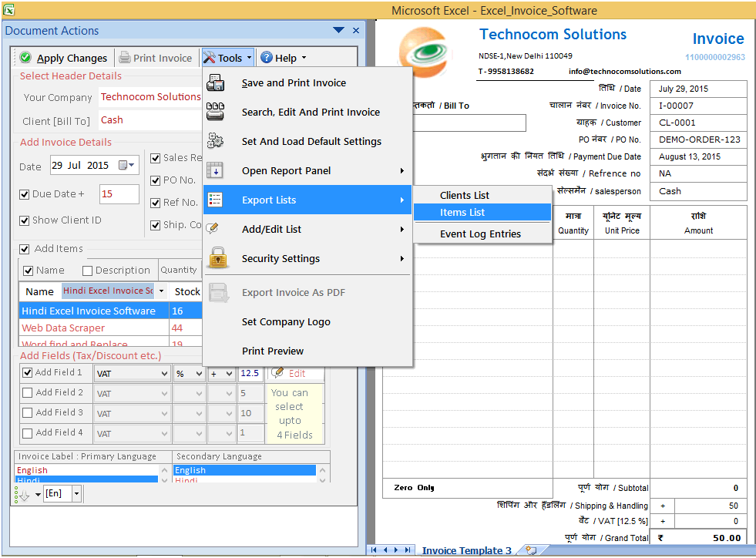Enable the Description checkbox
The height and width of the screenshot is (558, 756).
(87, 271)
